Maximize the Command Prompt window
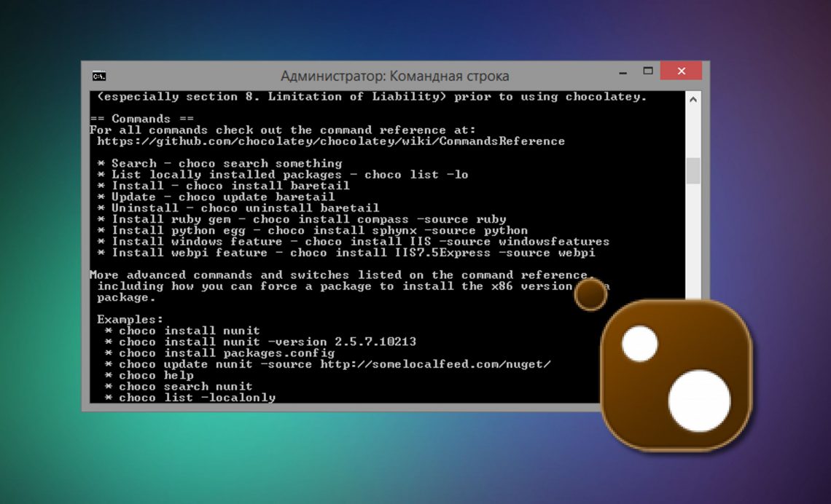Screen dimensions: 831x504 point(647,71)
